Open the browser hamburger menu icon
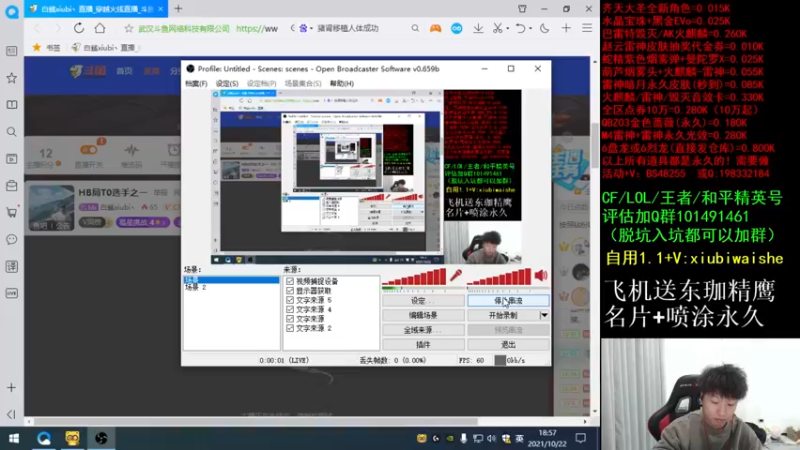This screenshot has width=800, height=450. (587, 29)
